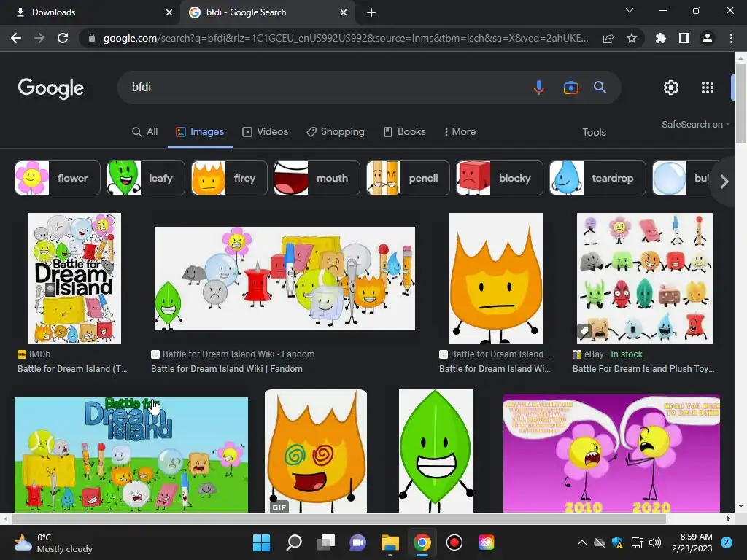Open taskbar Search magnifier
This screenshot has width=747, height=560.
[294, 542]
